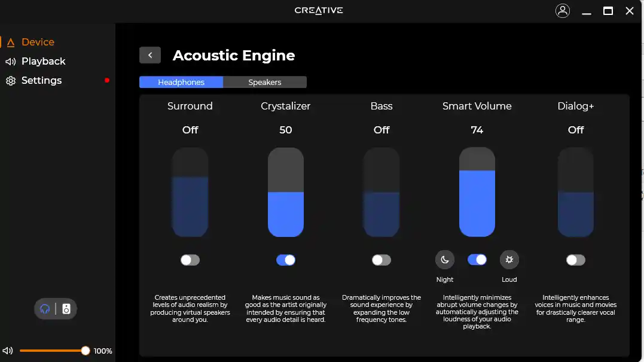
Task: Click the master volume slider handle
Action: (86, 351)
